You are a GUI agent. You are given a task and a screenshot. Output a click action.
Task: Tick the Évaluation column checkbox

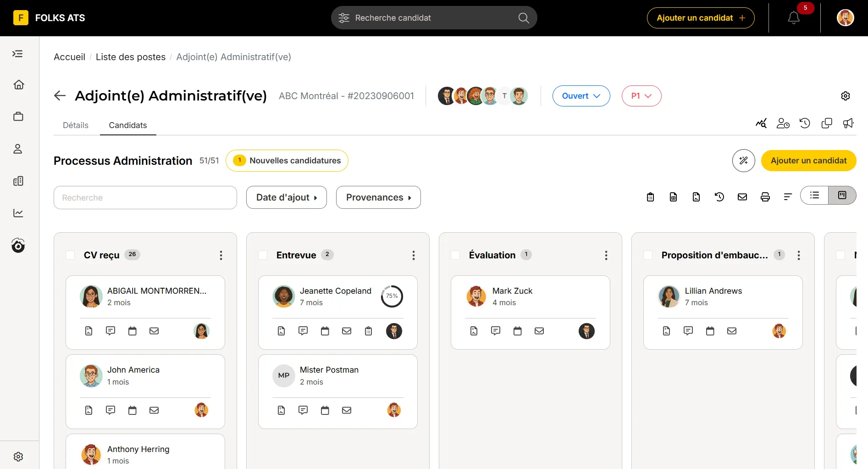455,255
